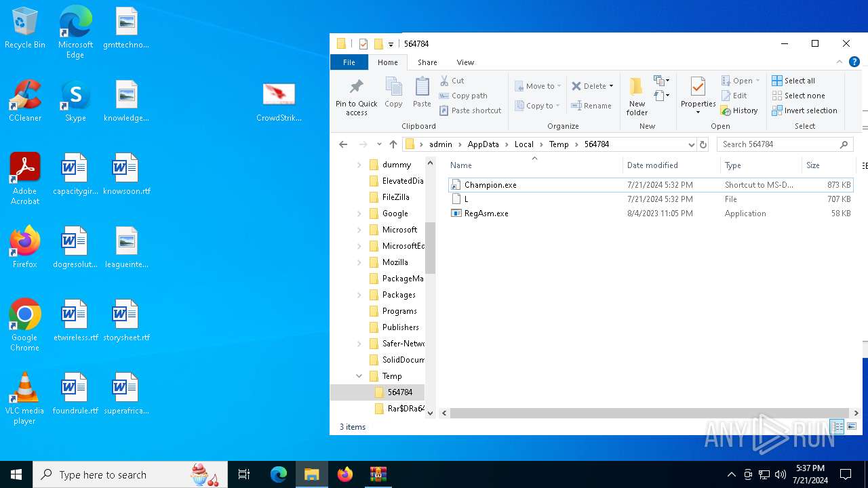Screen dimensions: 868x488
Task: Click the Search 564784 box
Action: 785,144
